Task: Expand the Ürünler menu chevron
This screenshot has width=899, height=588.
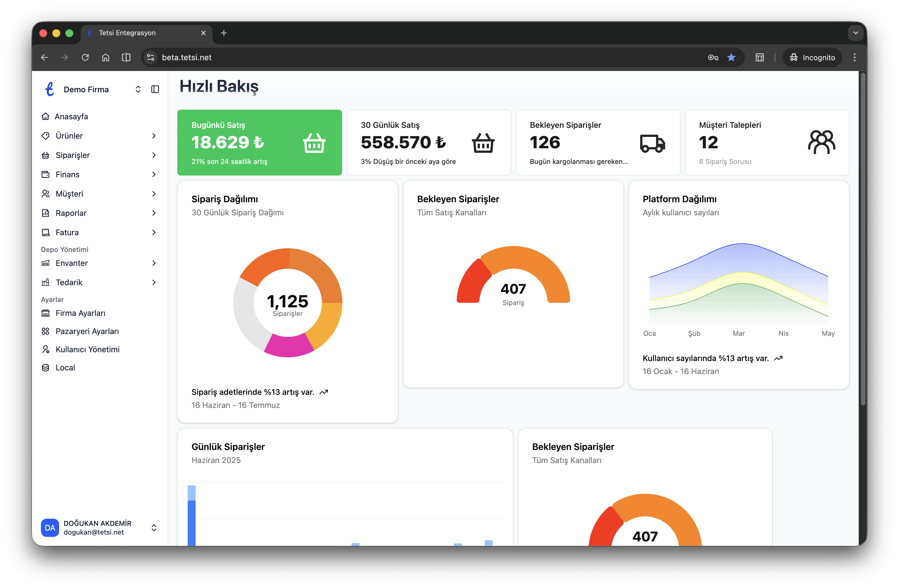Action: (154, 135)
